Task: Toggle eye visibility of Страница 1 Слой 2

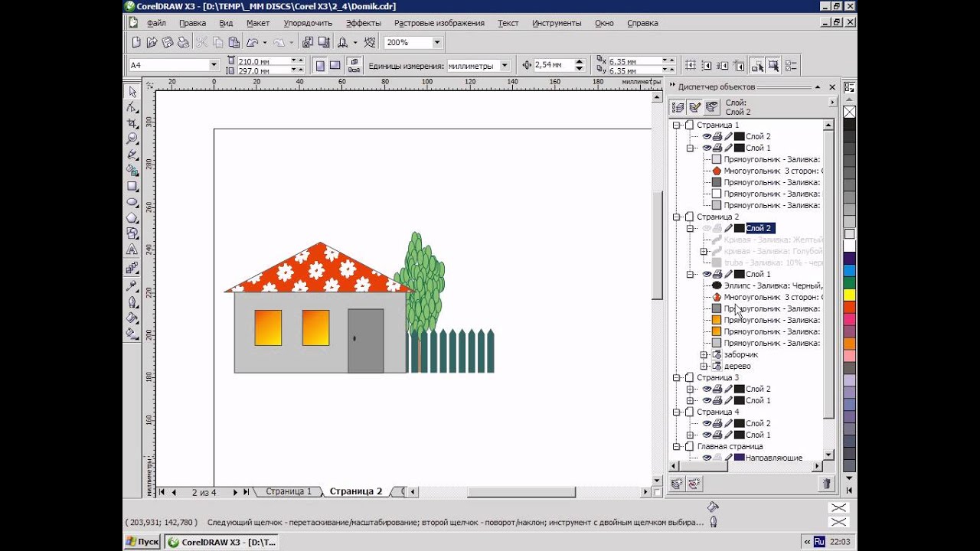Action: [x=707, y=136]
